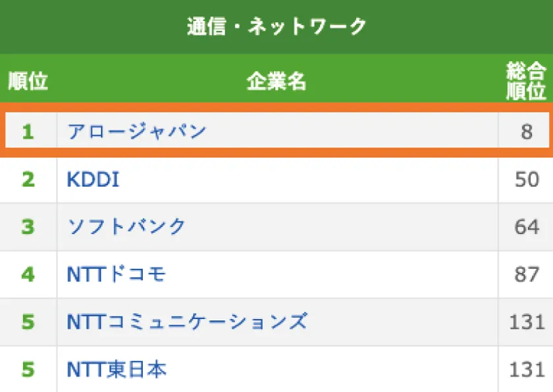Click the 順位 column header
Screen dimensions: 553x392
pyautogui.click(x=28, y=82)
